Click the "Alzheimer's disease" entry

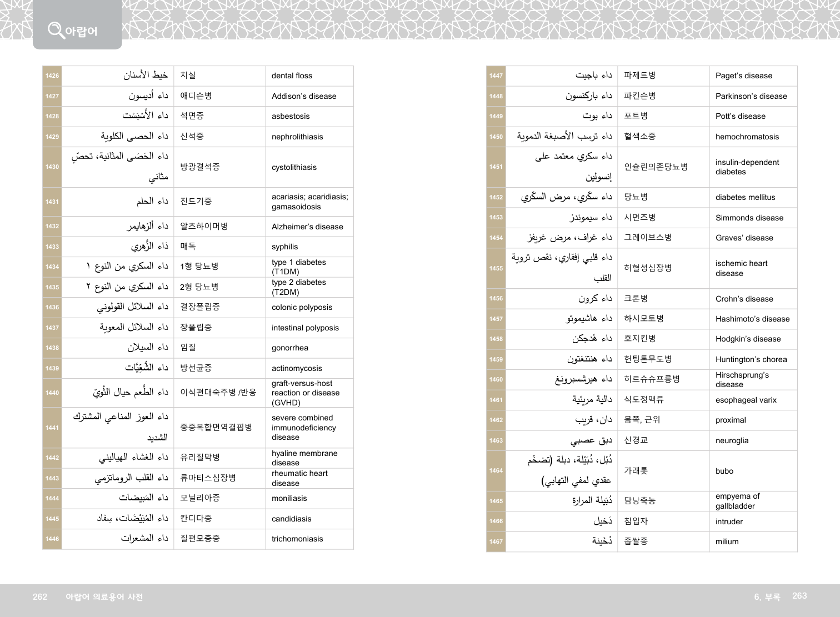[307, 227]
